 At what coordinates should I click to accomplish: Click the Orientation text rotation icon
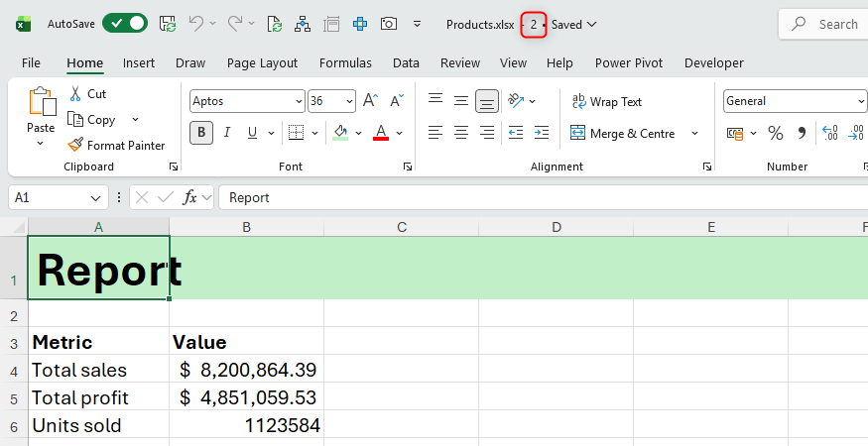517,101
